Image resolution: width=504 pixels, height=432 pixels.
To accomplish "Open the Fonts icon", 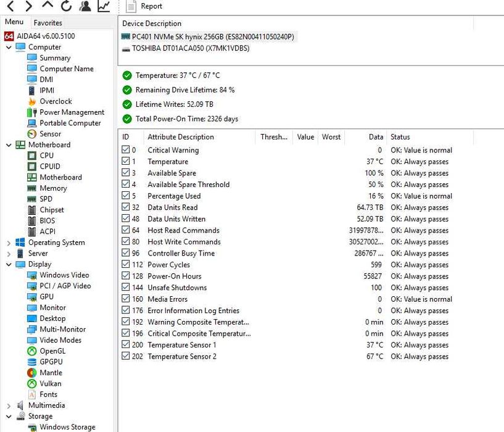I will (32, 395).
